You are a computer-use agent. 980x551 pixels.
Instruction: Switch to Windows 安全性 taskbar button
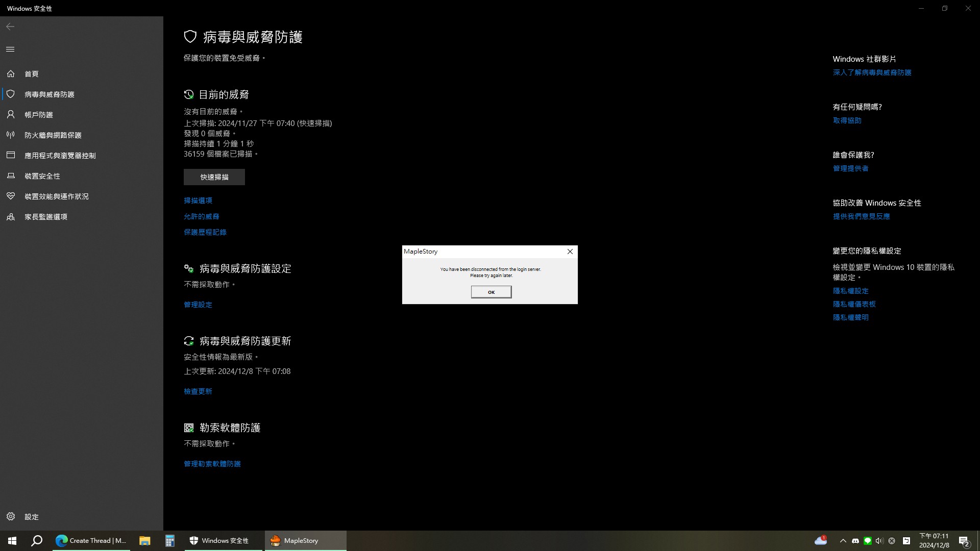pos(224,541)
